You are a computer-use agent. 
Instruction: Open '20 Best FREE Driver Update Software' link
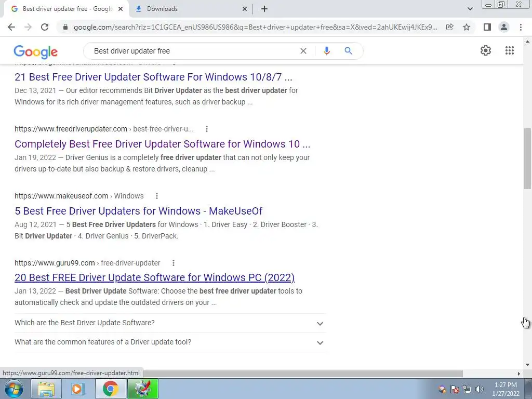(x=154, y=277)
